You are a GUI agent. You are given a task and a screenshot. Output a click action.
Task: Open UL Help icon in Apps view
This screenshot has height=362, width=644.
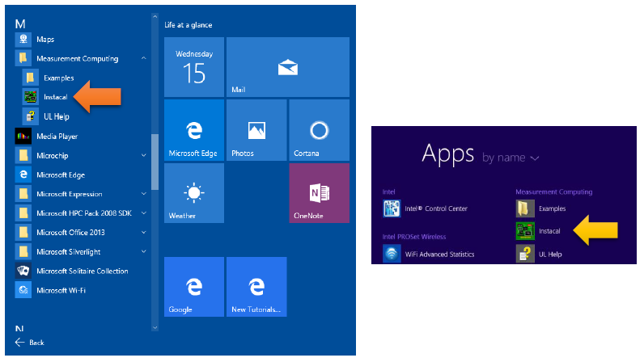tap(525, 254)
